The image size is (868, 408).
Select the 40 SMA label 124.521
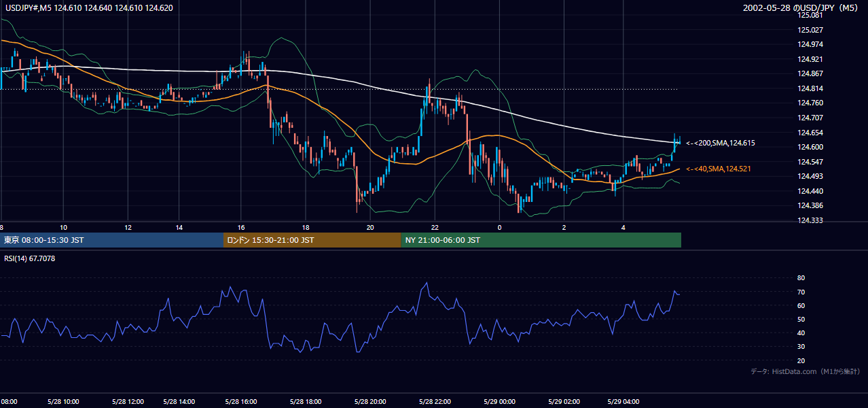point(719,169)
